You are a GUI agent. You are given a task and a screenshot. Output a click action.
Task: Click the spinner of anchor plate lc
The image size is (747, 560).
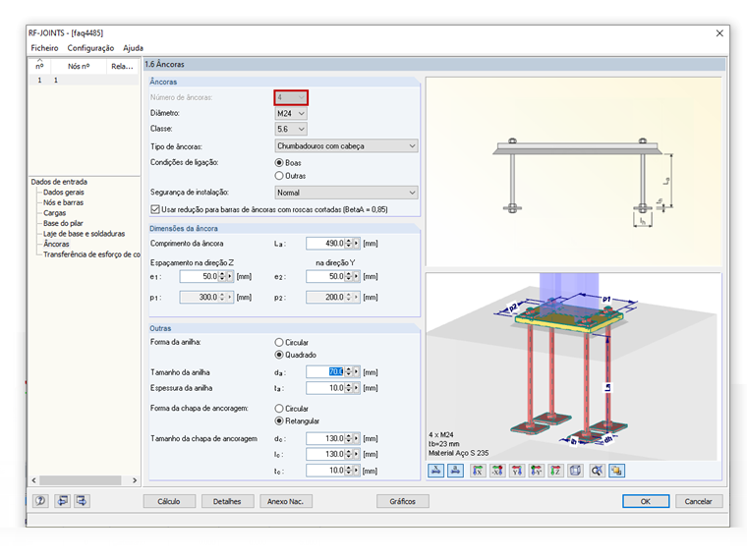[x=349, y=454]
